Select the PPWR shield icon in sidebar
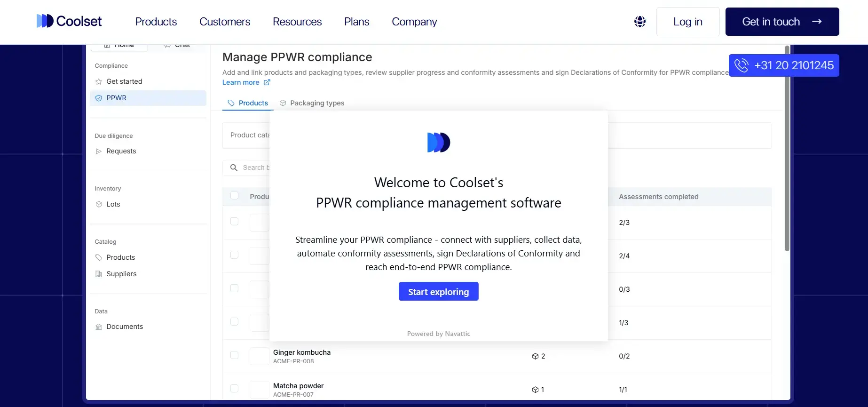 (99, 98)
